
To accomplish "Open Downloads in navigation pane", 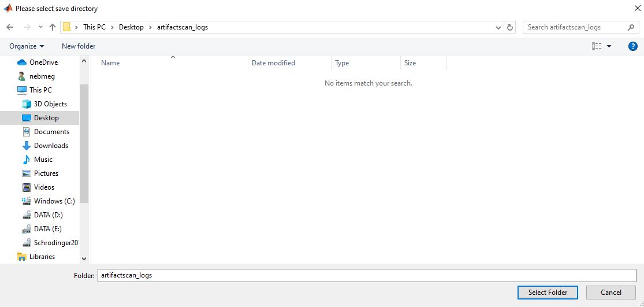I will tap(51, 146).
